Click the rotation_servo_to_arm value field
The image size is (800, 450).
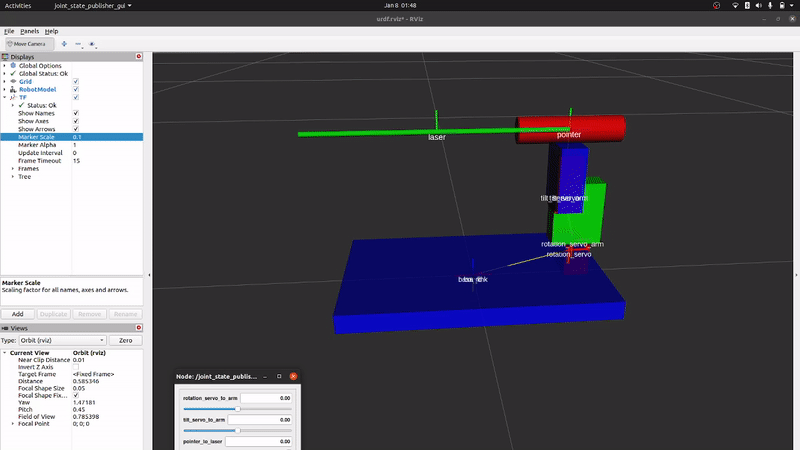[x=266, y=398]
